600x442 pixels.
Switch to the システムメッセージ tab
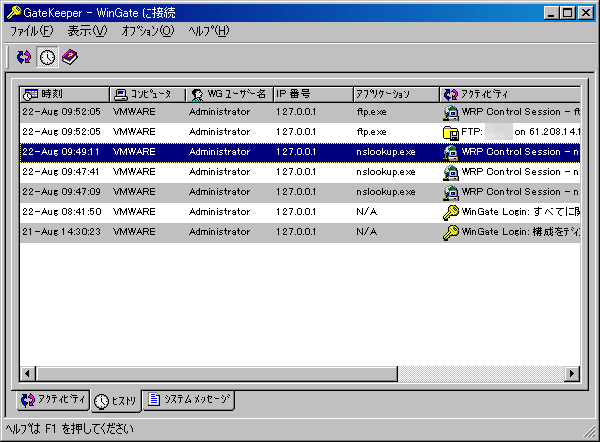pyautogui.click(x=189, y=400)
